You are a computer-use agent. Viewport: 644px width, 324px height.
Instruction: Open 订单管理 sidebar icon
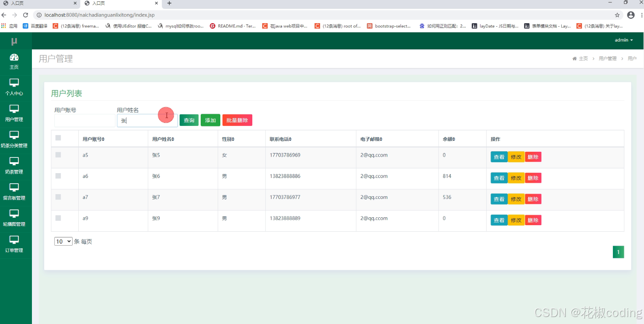click(x=14, y=240)
